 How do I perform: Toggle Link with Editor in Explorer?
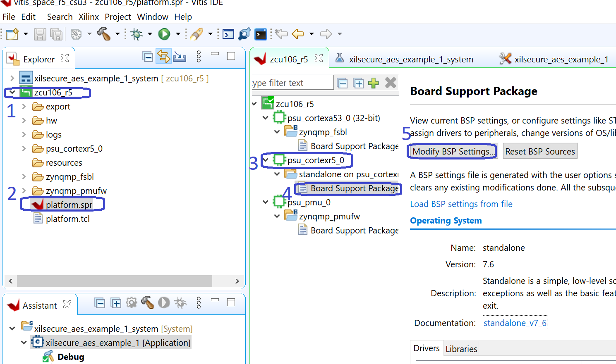[x=164, y=56]
